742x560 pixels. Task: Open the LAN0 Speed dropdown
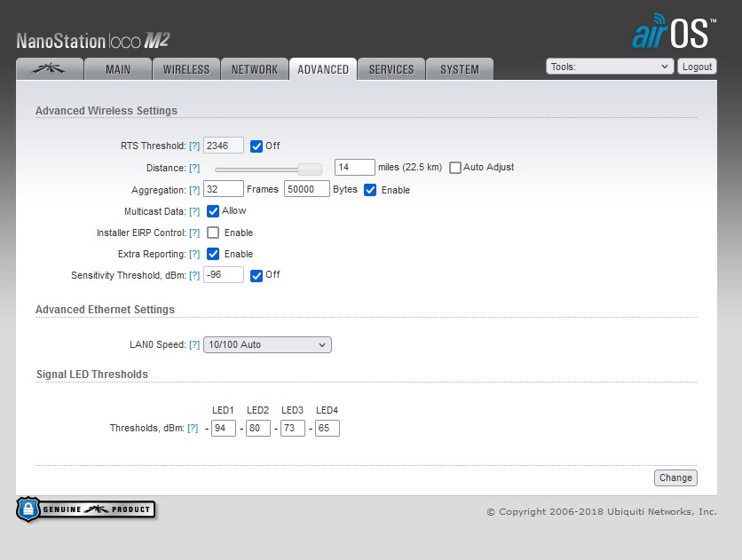click(x=267, y=345)
